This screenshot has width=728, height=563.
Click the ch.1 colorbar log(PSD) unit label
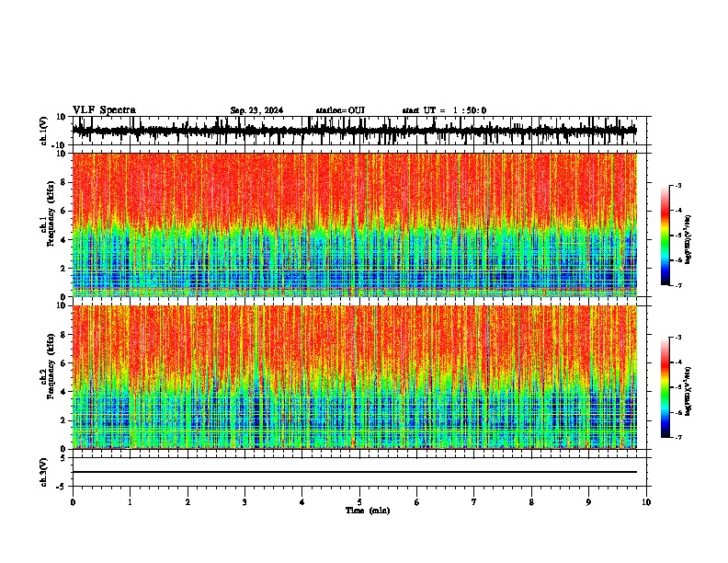pos(688,240)
